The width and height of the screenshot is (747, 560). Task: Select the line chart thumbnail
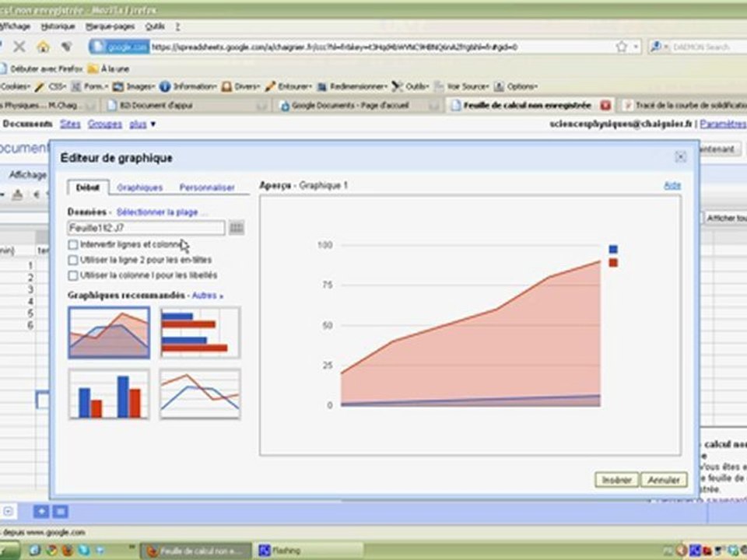[x=200, y=394]
